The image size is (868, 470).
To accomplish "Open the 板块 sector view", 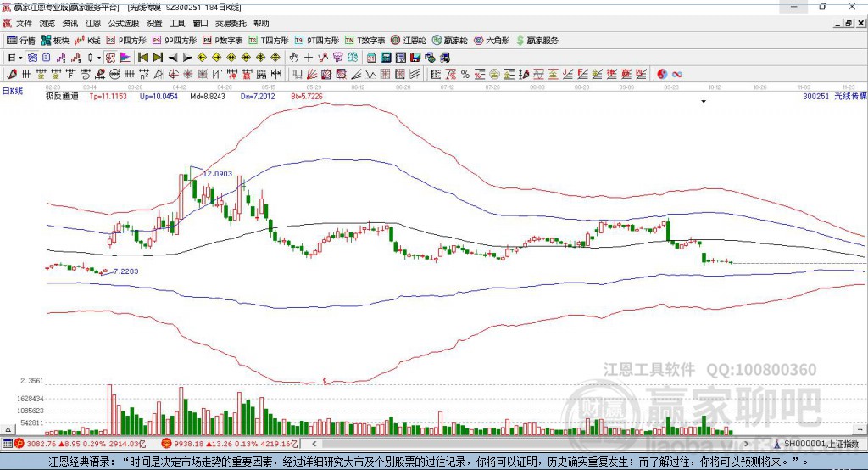I will tap(55, 41).
